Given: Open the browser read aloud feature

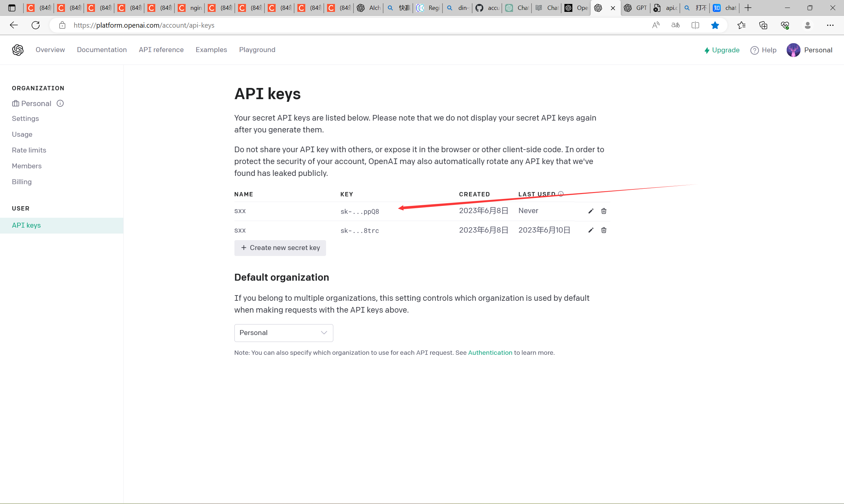Looking at the screenshot, I should (656, 25).
